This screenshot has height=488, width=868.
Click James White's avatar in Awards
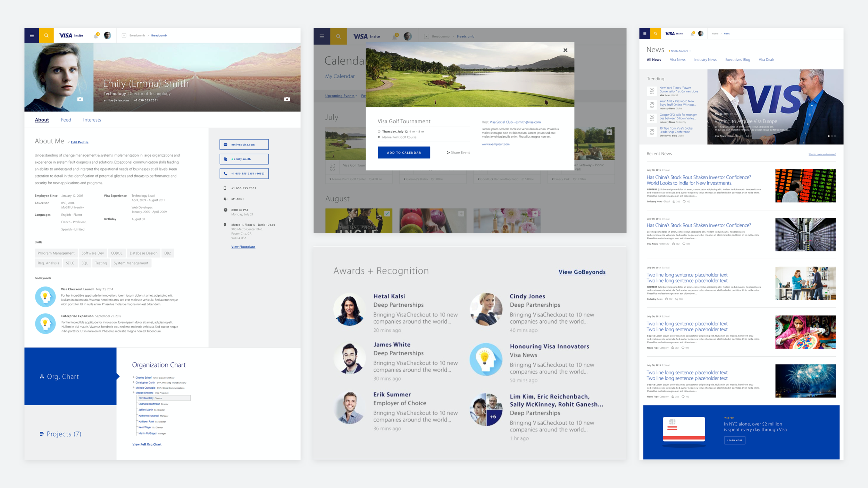[x=349, y=358]
